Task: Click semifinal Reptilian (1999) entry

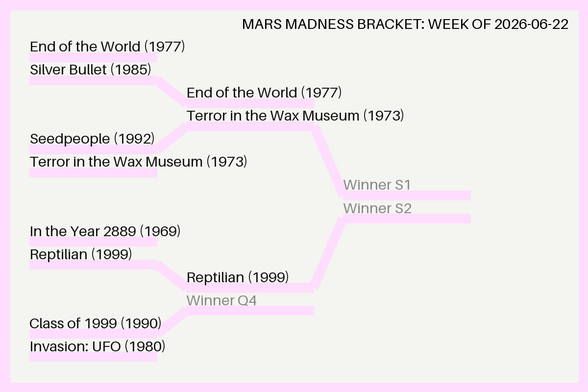Action: coord(237,278)
